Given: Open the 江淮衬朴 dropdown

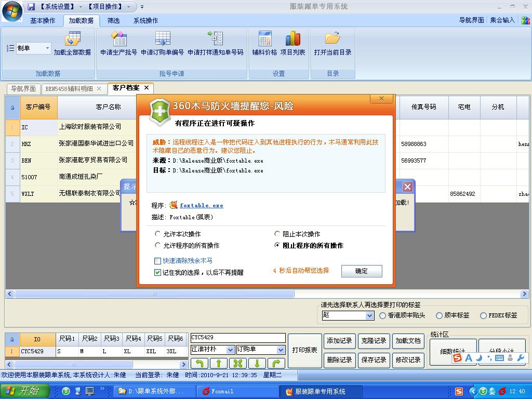Looking at the screenshot, I should tap(230, 350).
